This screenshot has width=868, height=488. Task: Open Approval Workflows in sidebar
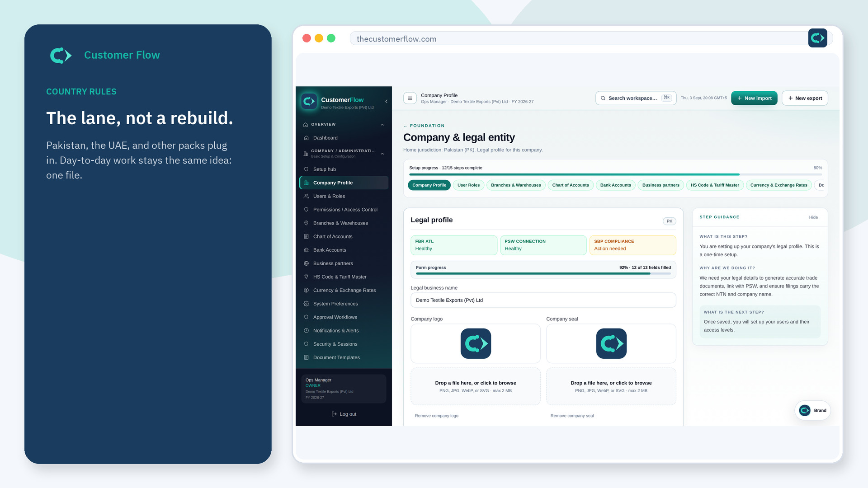344,317
